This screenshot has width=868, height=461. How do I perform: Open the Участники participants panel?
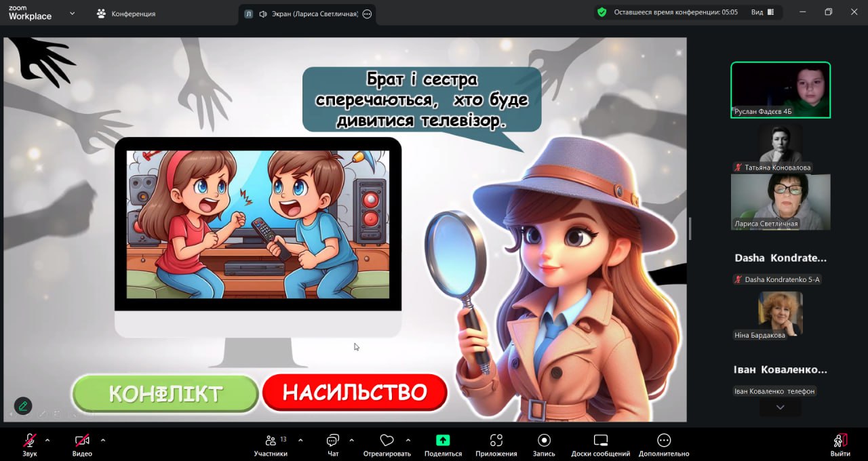click(271, 441)
